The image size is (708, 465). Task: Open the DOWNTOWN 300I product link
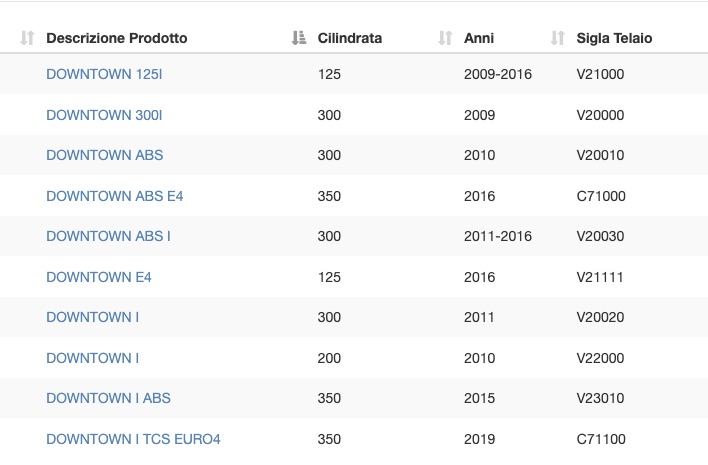[104, 115]
